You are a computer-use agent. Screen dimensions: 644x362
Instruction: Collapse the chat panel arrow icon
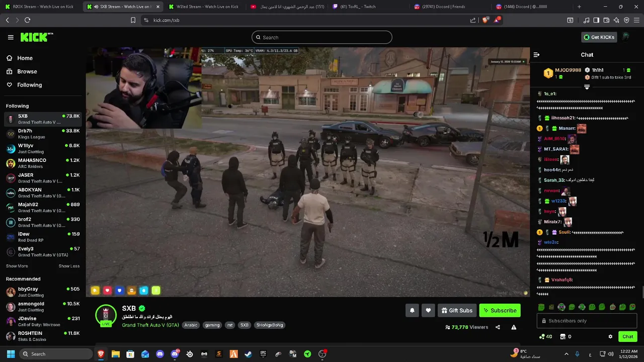tap(536, 55)
